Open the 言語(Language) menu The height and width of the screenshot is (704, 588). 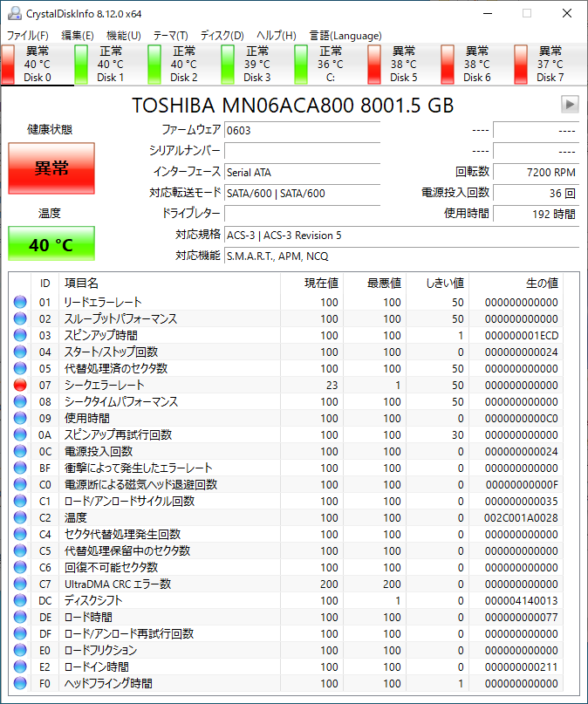(345, 36)
